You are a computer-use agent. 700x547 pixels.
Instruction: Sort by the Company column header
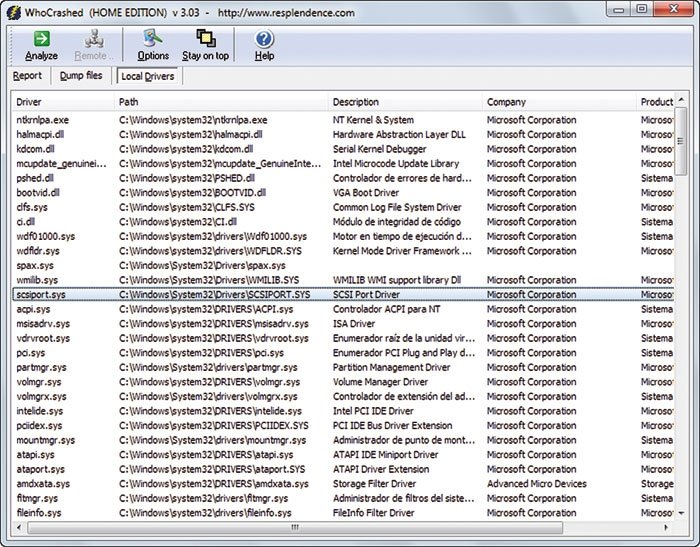pyautogui.click(x=559, y=102)
